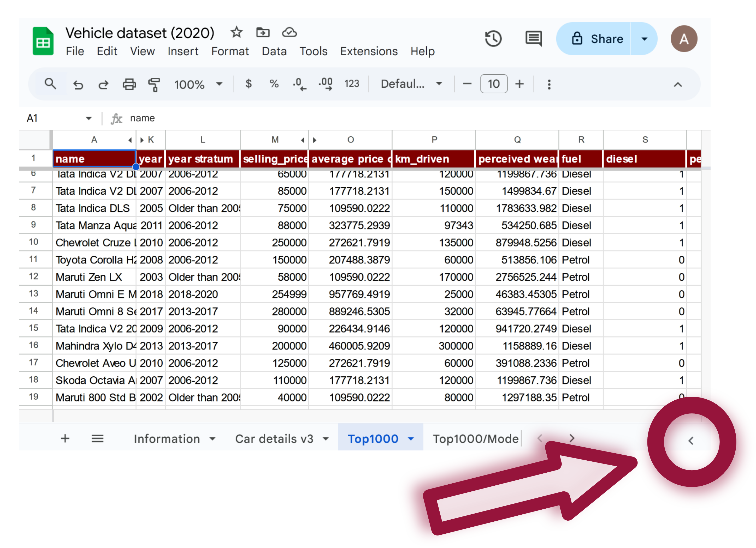756x548 pixels.
Task: Open the Top1000 tab menu arrow
Action: click(x=411, y=439)
